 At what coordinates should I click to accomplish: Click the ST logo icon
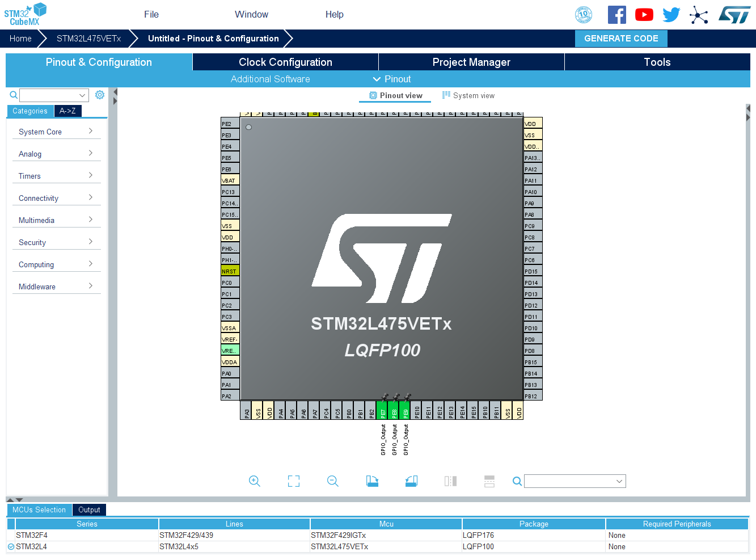click(734, 15)
